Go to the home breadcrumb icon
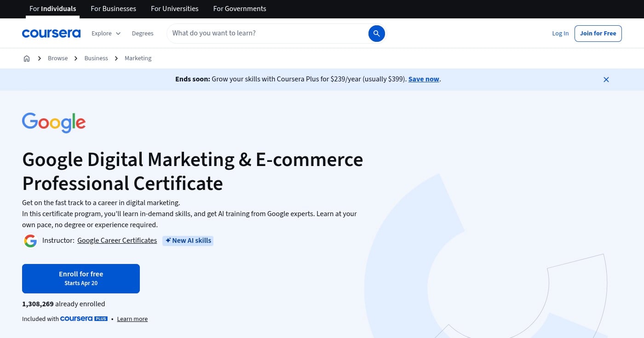 [27, 58]
